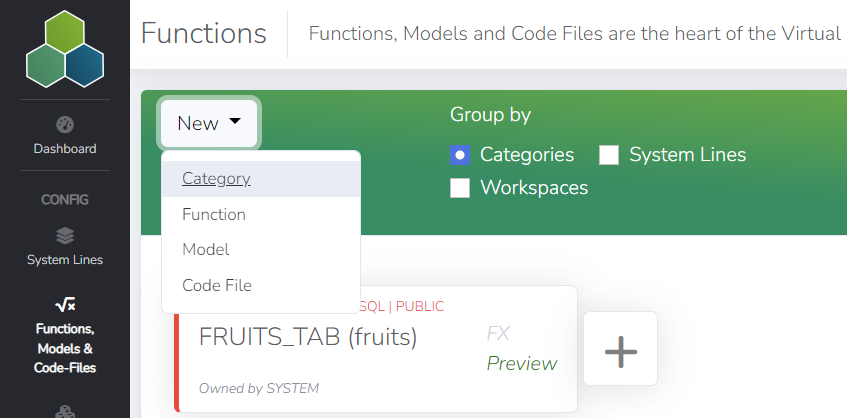Choose Category from the New menu
The image size is (847, 418).
pos(216,179)
